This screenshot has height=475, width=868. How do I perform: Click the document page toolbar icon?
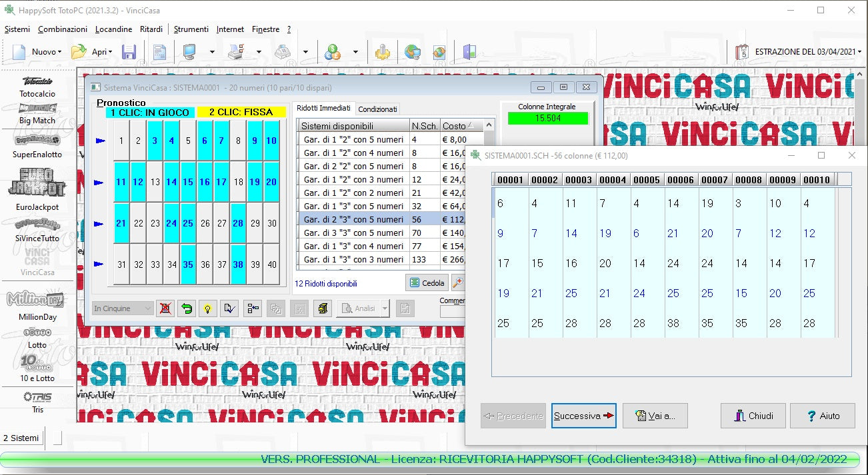tap(159, 51)
